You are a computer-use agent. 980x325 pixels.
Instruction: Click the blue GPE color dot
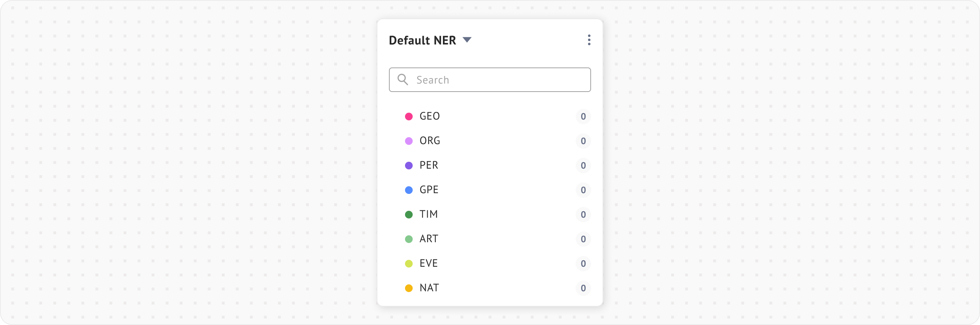tap(409, 190)
